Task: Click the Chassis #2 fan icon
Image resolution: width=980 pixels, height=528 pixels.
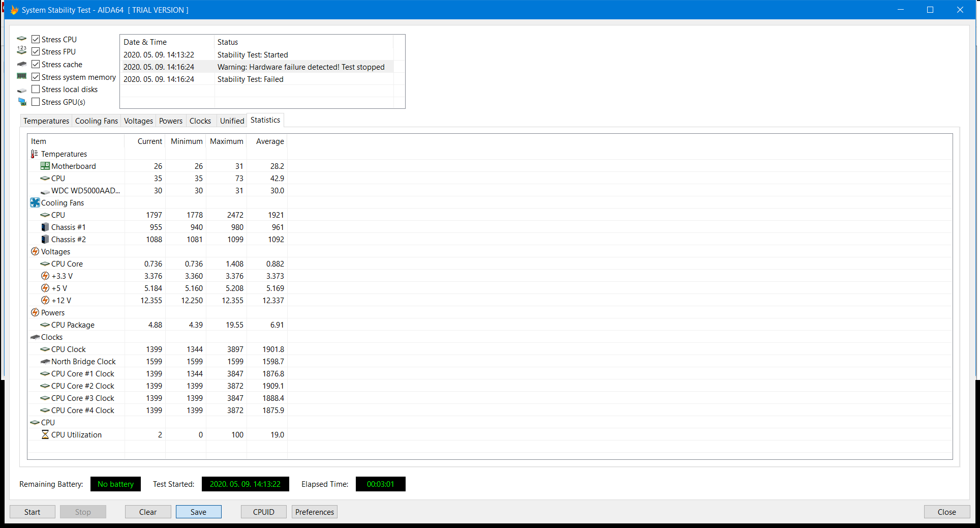Action: pyautogui.click(x=45, y=239)
